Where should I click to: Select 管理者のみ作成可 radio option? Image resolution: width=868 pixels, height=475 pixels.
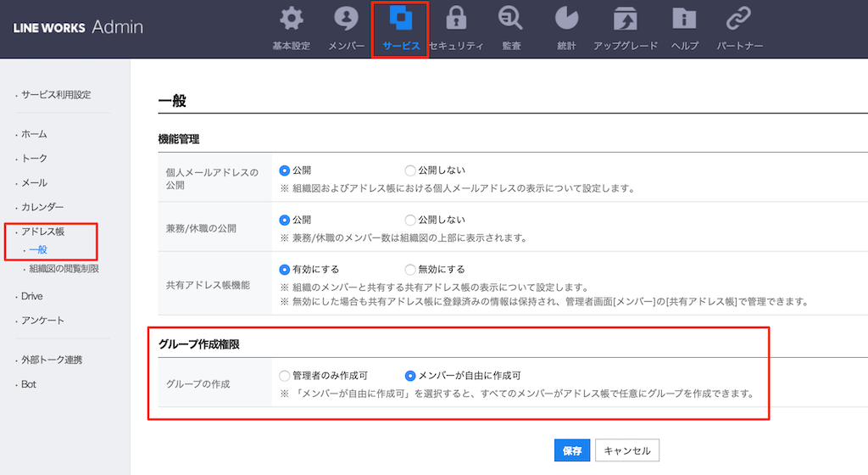tap(285, 376)
